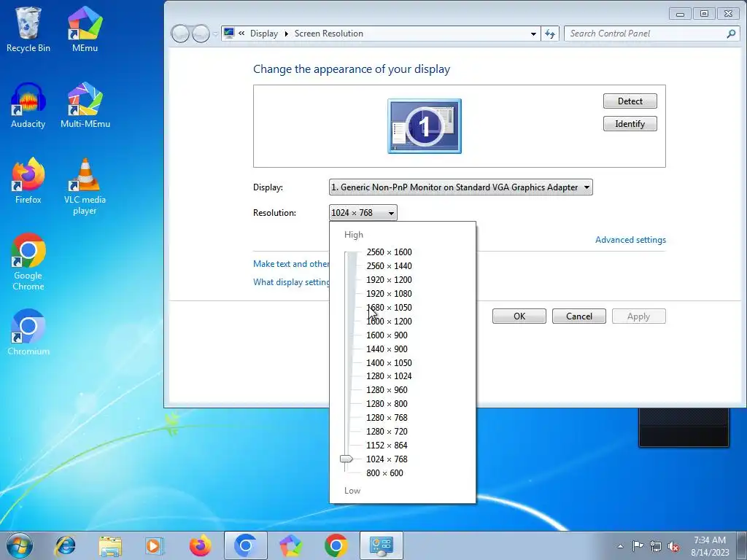Choose 2560 × 1440 resolution
The image size is (747, 560).
coord(389,265)
